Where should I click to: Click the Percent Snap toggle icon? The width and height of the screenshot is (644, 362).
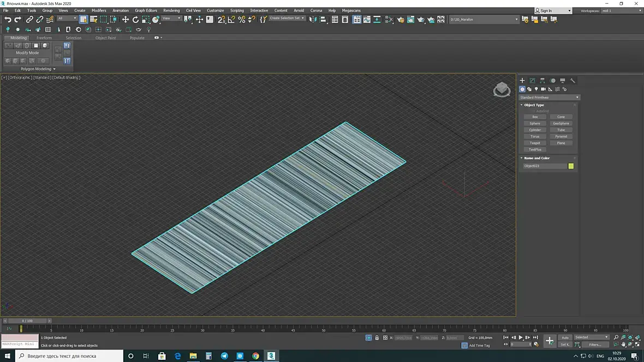[241, 20]
